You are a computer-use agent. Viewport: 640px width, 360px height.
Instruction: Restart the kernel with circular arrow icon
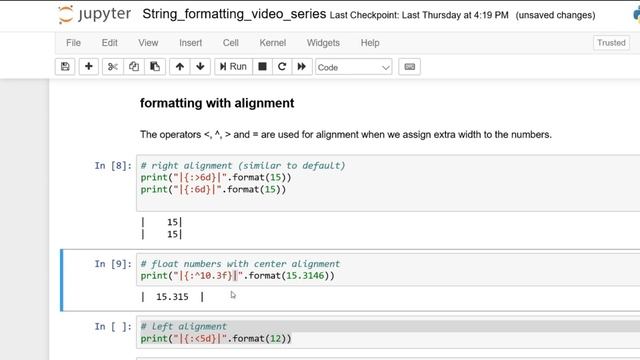(x=282, y=67)
